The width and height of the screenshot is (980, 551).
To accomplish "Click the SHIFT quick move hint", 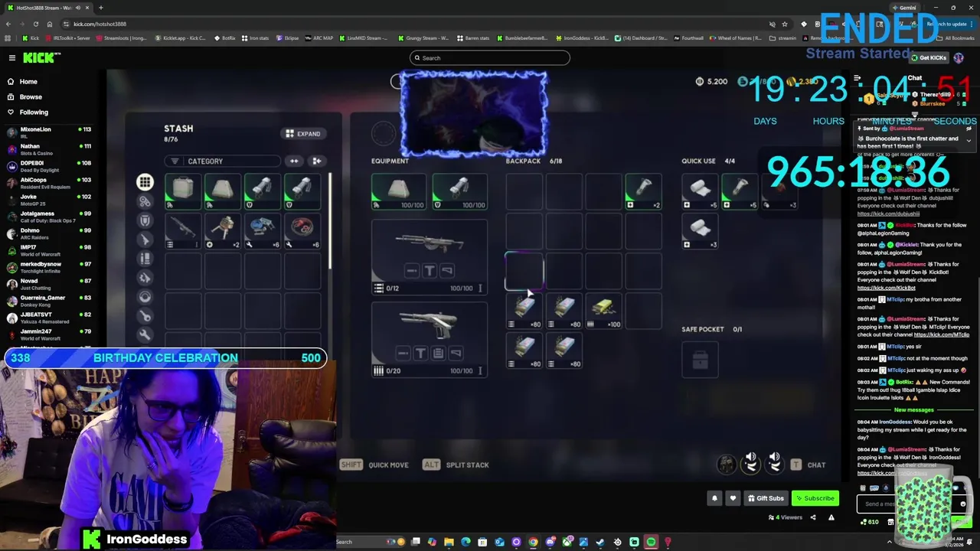I will click(374, 465).
